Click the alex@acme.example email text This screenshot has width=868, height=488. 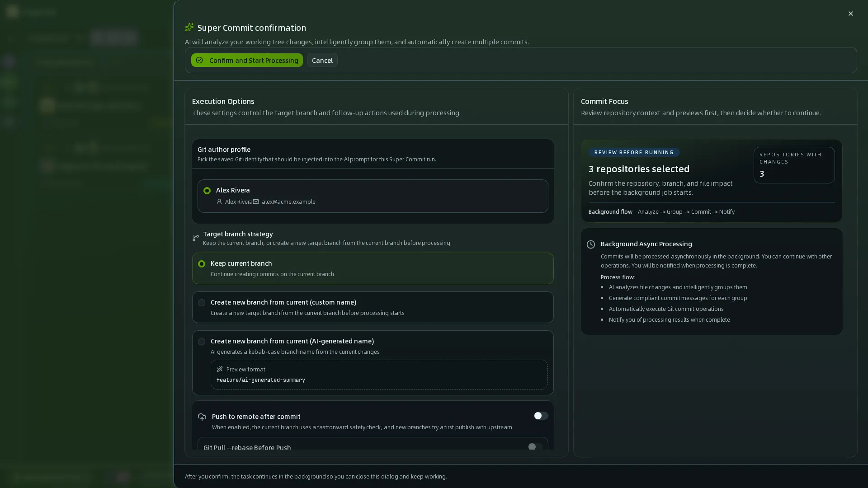(288, 202)
